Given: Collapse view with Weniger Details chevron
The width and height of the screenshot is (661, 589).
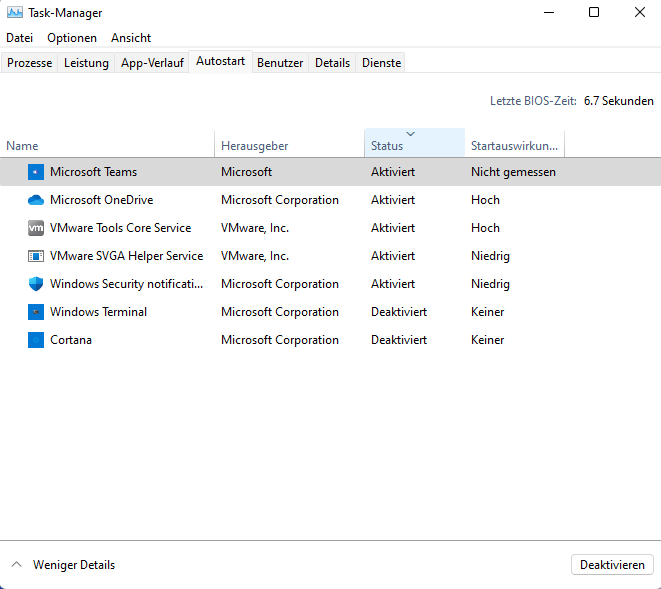Looking at the screenshot, I should [17, 565].
